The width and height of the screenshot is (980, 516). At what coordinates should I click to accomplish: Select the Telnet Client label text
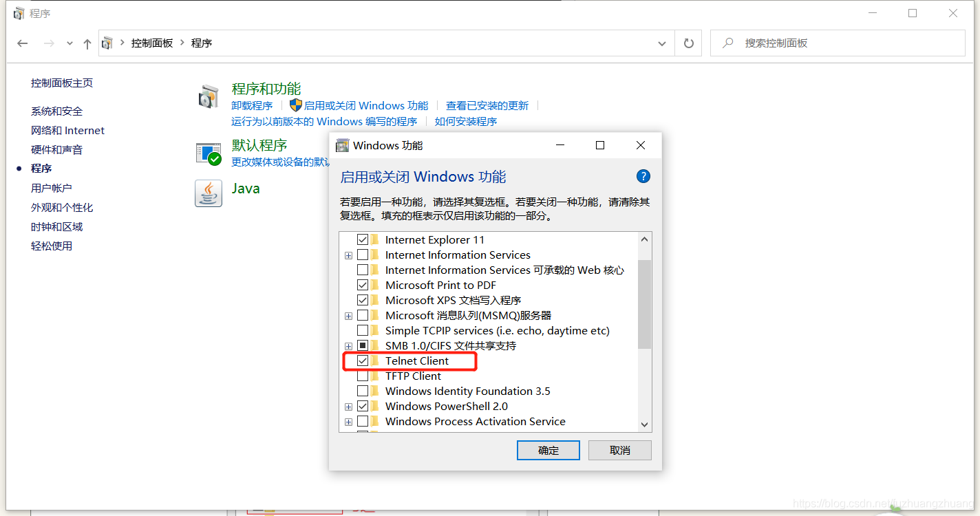pyautogui.click(x=417, y=361)
